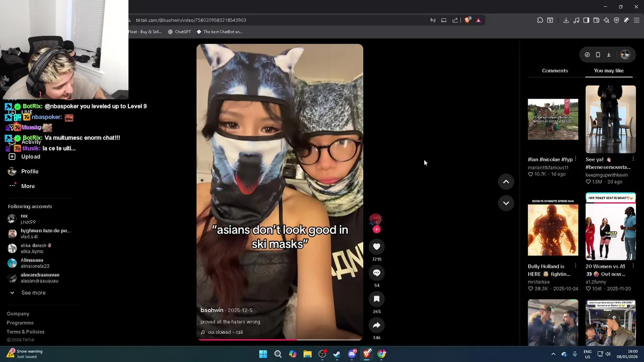This screenshot has width=644, height=362.
Task: Open a1.2funny creator link
Action: click(596, 282)
